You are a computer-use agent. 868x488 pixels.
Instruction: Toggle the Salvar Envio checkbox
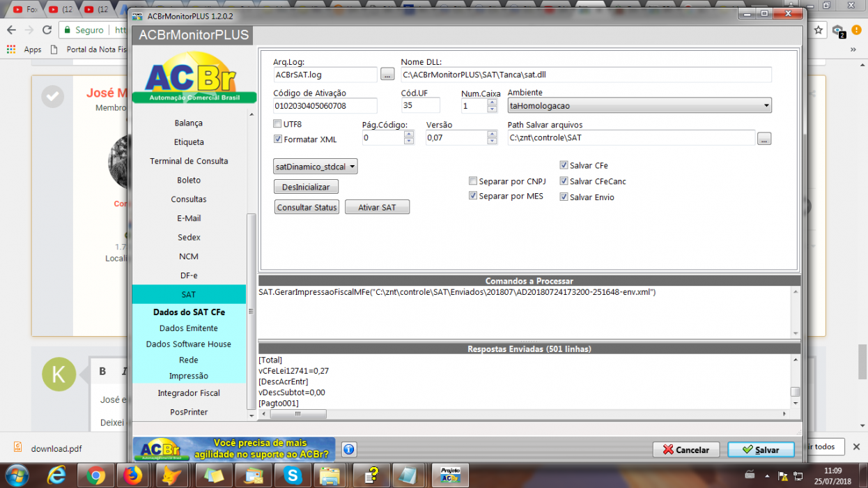(564, 197)
